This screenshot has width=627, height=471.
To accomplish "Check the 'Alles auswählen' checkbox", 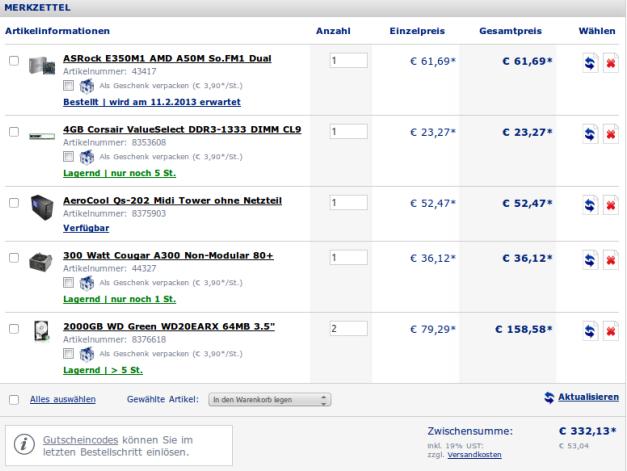I will [13, 398].
